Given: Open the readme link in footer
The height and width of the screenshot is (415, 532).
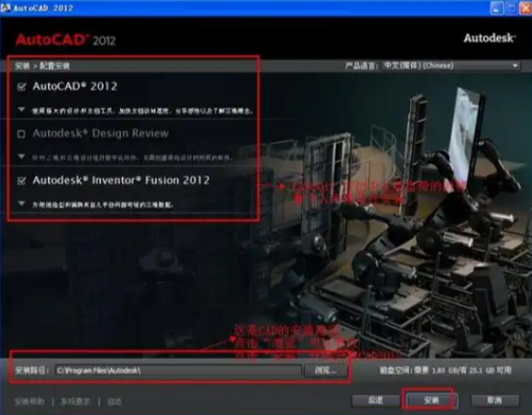Looking at the screenshot, I should coord(115,401).
